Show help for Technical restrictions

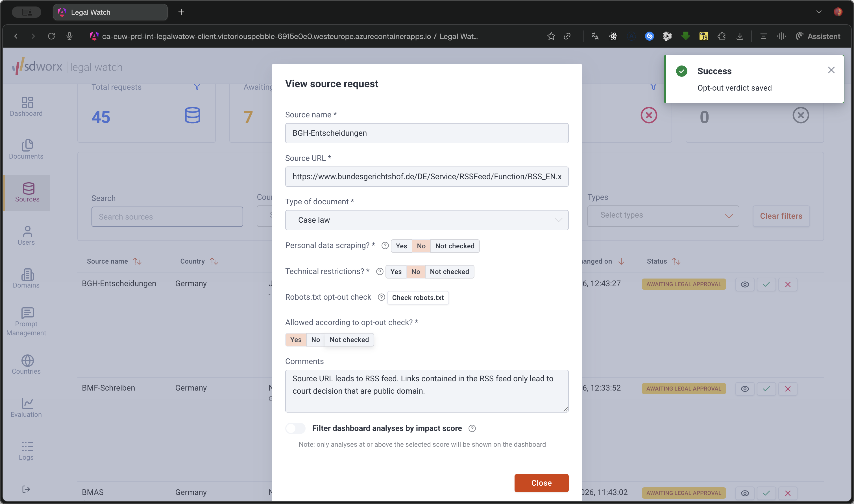380,271
